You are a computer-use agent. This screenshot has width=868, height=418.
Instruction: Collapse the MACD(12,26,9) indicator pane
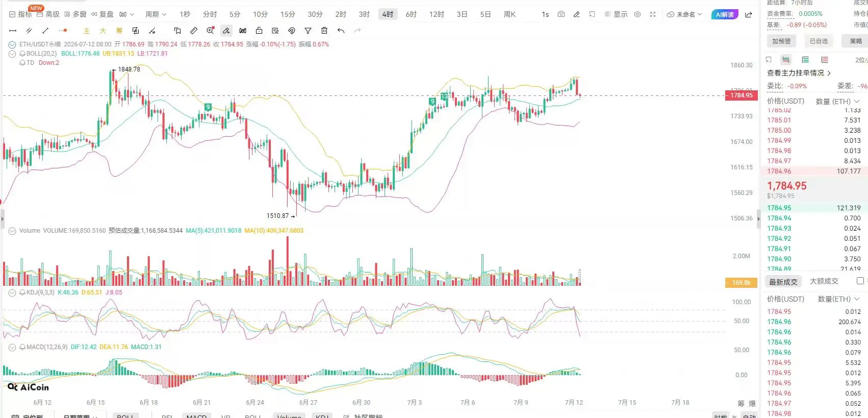pos(12,347)
